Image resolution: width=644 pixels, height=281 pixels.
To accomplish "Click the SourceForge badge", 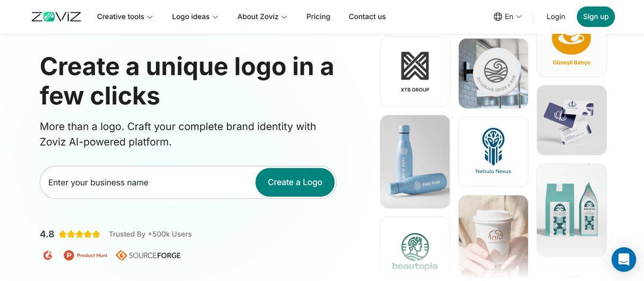I will (x=148, y=255).
